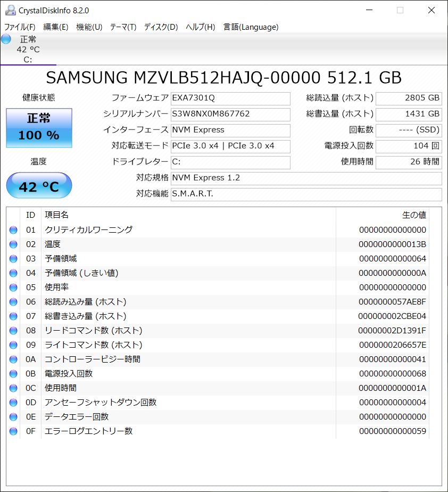The width and height of the screenshot is (448, 492).
Task: Select raw value 000000002CBE04
Action: coord(392,316)
